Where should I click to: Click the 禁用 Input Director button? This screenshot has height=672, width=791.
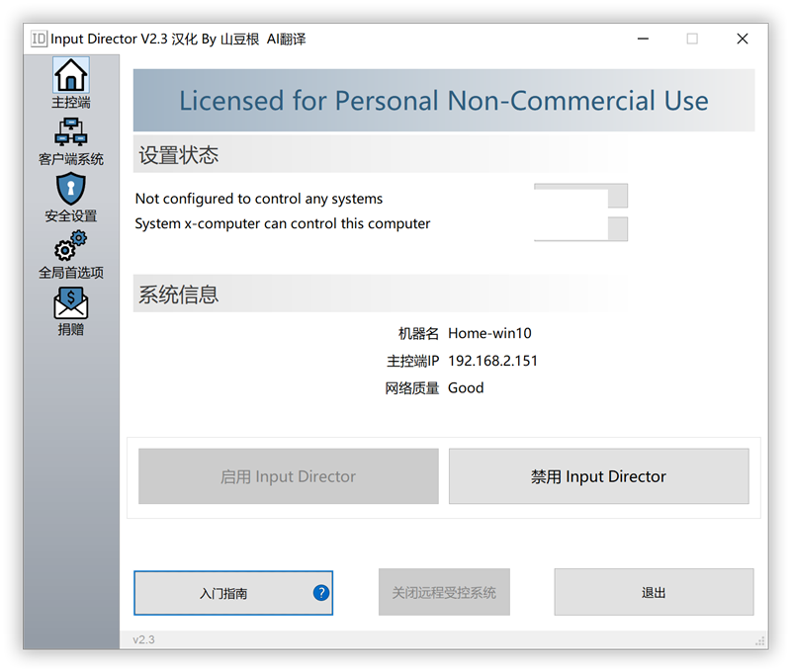pos(598,476)
